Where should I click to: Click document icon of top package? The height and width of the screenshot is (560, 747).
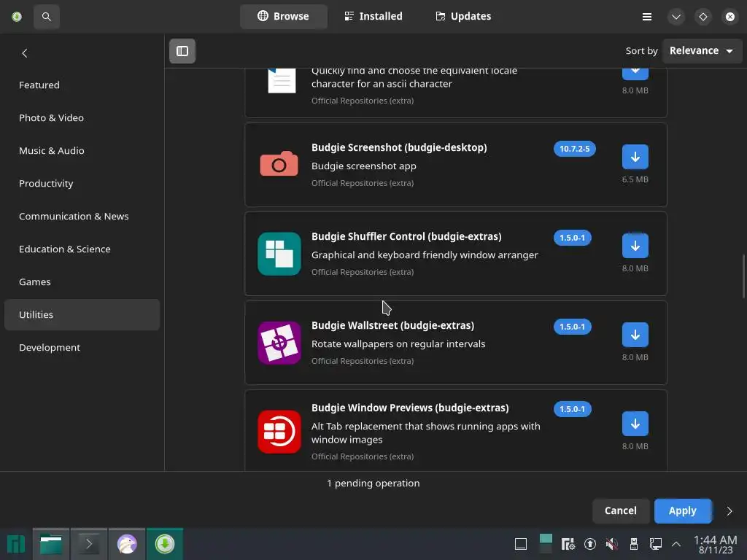click(x=282, y=80)
